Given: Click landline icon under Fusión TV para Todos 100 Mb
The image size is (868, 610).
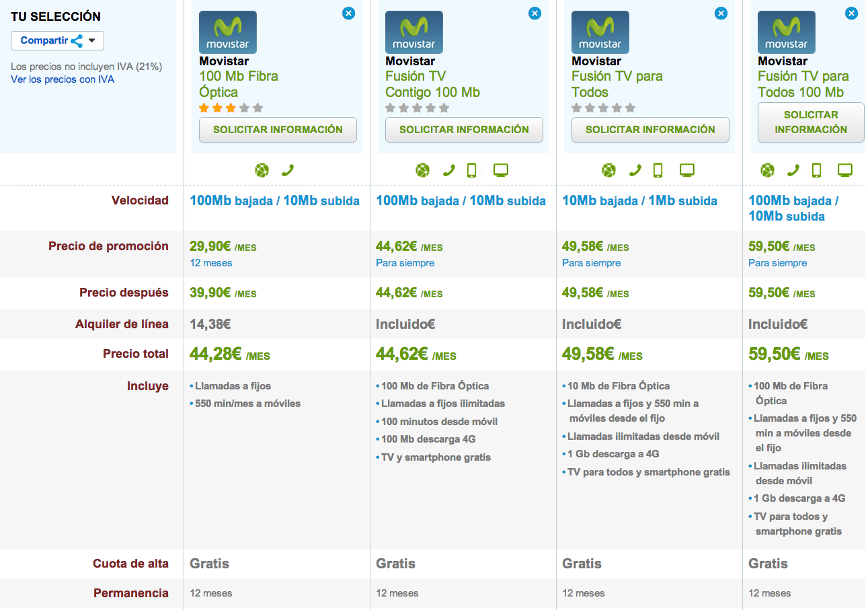Looking at the screenshot, I should pos(793,170).
